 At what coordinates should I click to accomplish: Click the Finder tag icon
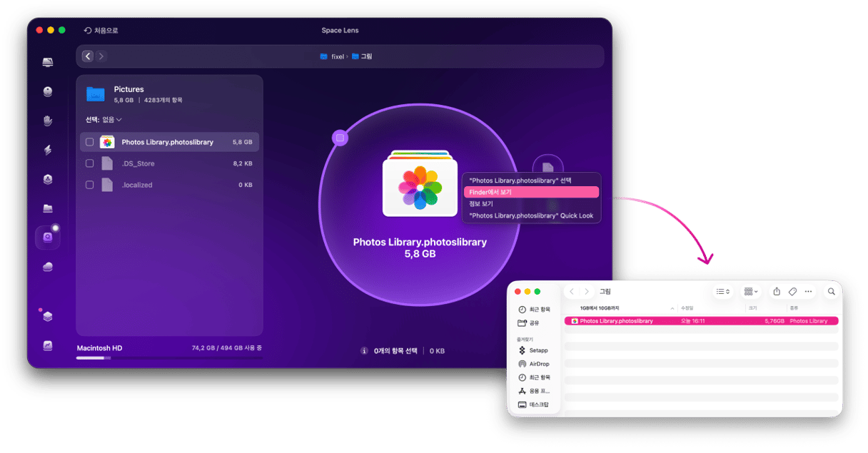(792, 292)
